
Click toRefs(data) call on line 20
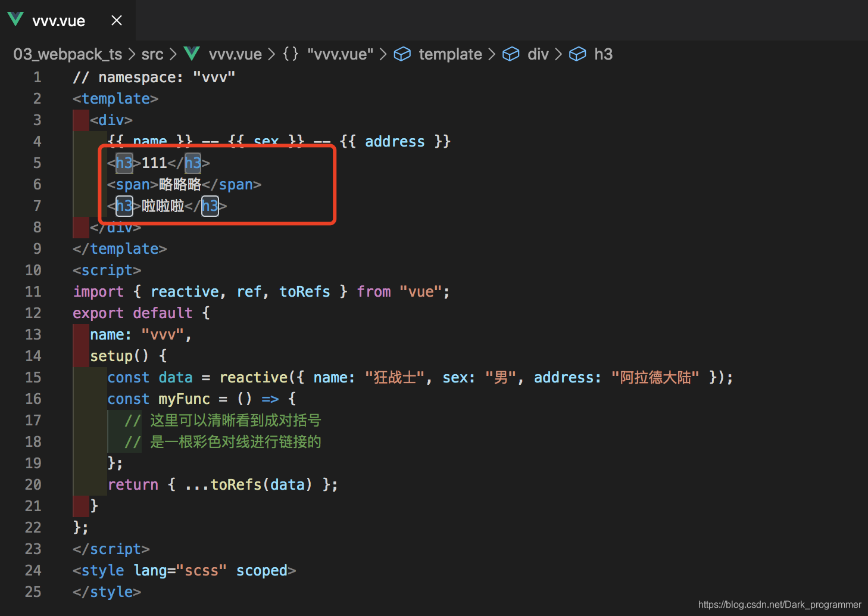261,485
